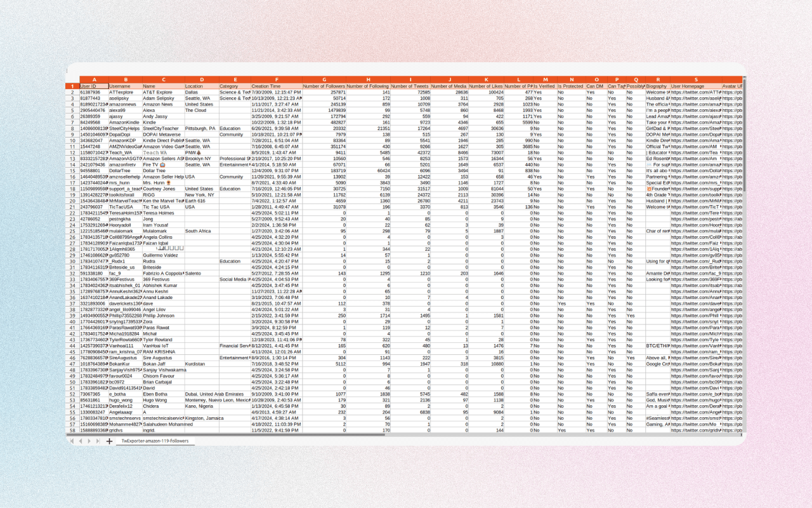The width and height of the screenshot is (812, 508).
Task: Select row 58 header number
Action: point(72,431)
